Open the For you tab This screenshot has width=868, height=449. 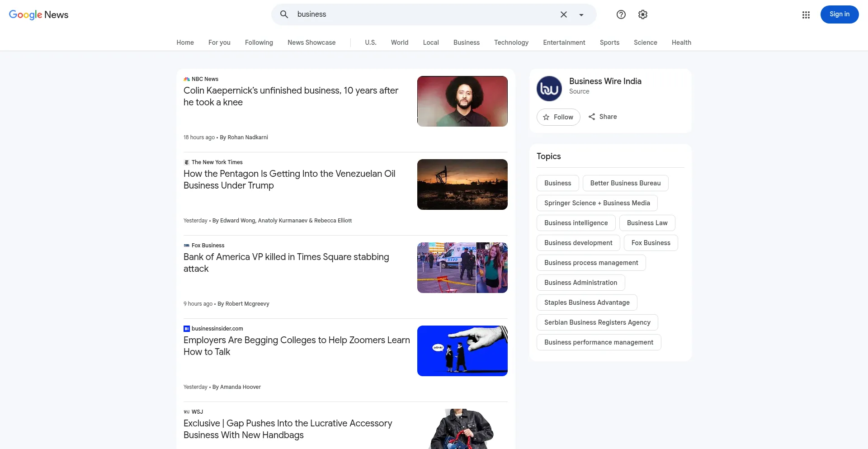tap(219, 43)
